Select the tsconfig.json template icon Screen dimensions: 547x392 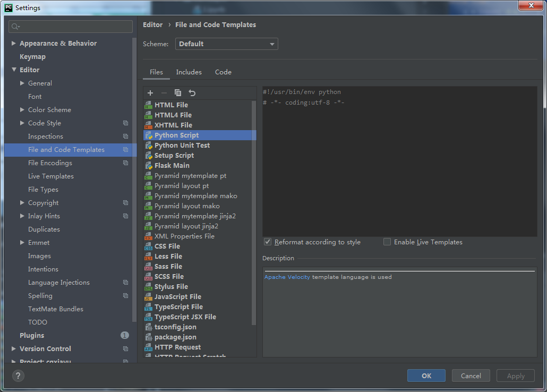tap(149, 327)
